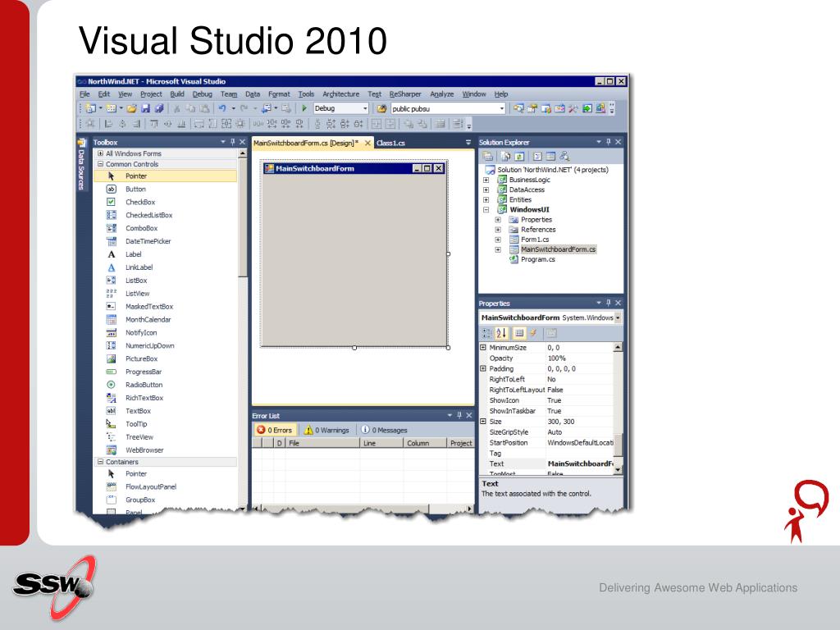Click Categorized view icon in Properties toolbar
Viewport: 840px width, 630px height.
(487, 333)
